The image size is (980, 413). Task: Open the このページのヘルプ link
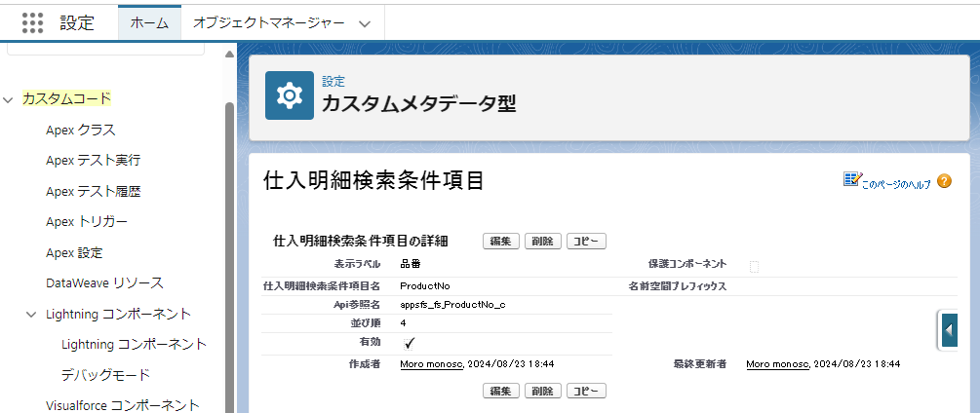coord(896,183)
